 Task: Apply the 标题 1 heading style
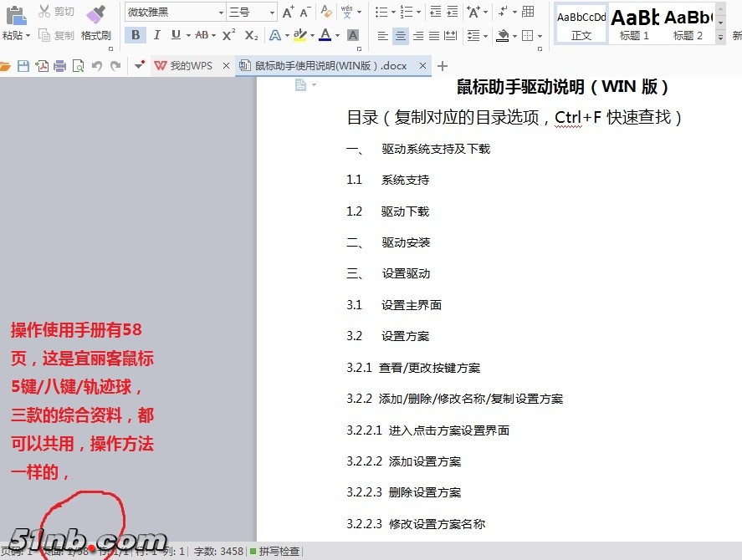pyautogui.click(x=634, y=25)
